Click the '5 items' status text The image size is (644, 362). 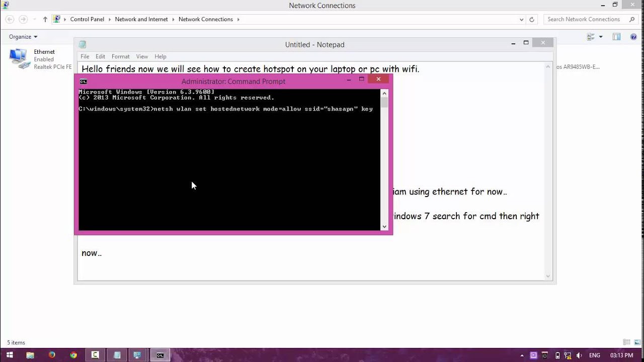click(16, 342)
